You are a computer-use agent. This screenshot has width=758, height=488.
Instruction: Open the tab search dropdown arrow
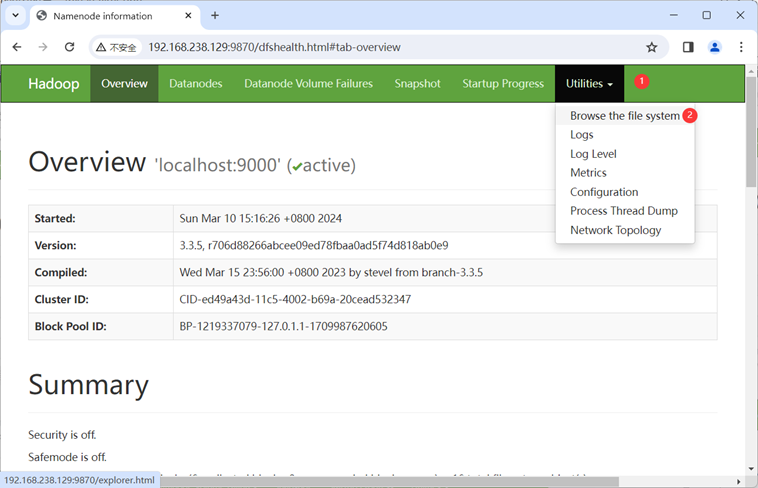click(x=15, y=15)
